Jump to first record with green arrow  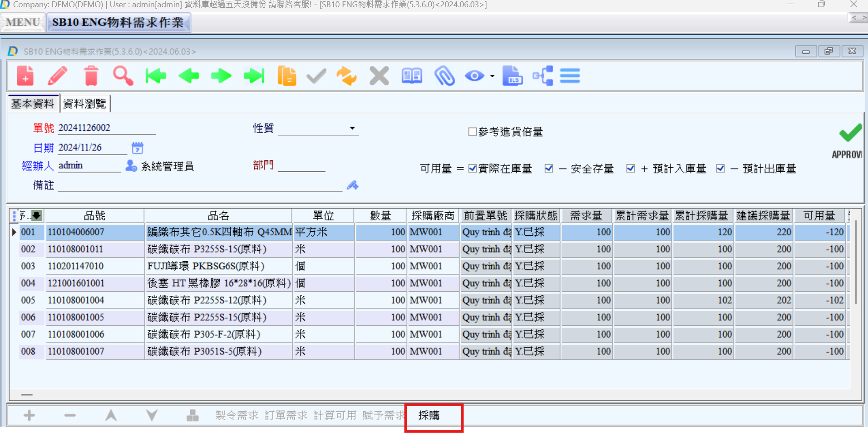pos(156,76)
